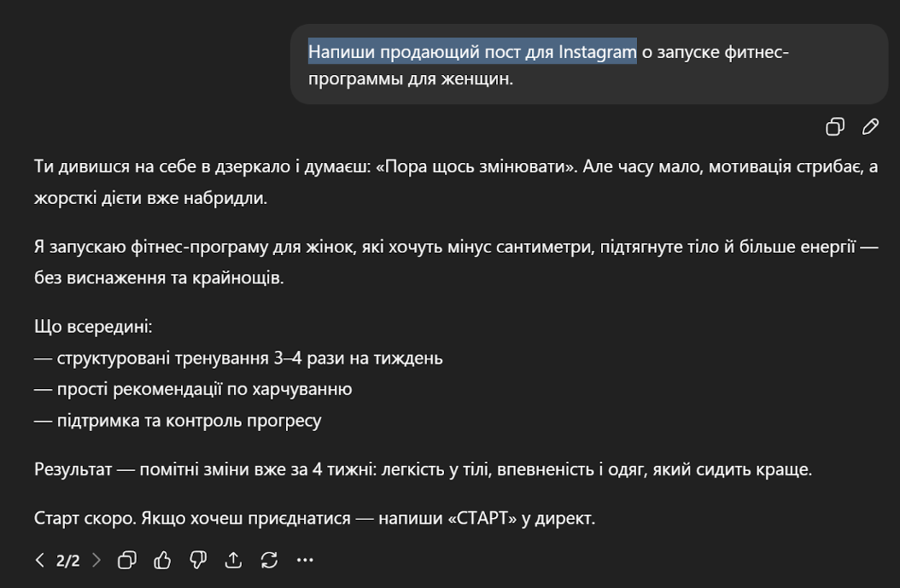Click the highlighted text "Напиши продающий пост для Instagram"

point(472,52)
